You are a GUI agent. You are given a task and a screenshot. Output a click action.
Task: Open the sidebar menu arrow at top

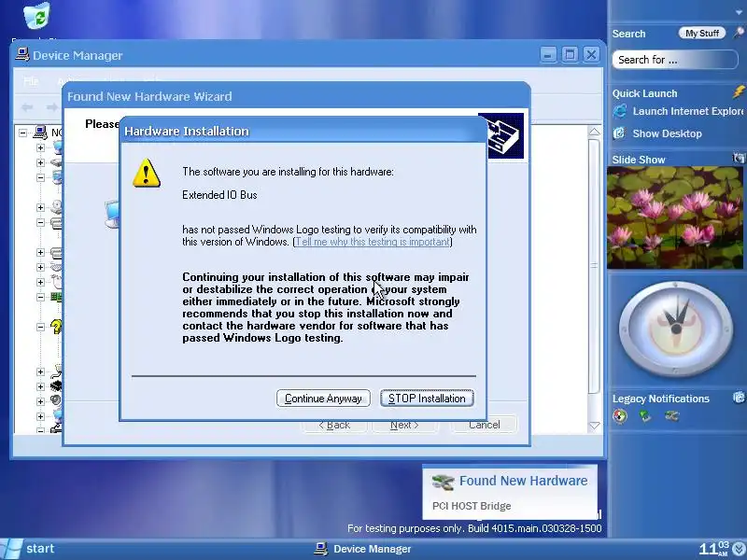[739, 13]
